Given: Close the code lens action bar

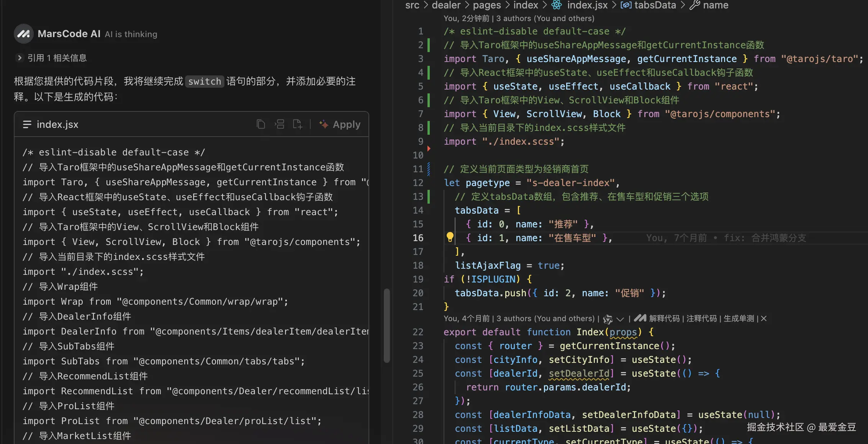Looking at the screenshot, I should (x=764, y=318).
